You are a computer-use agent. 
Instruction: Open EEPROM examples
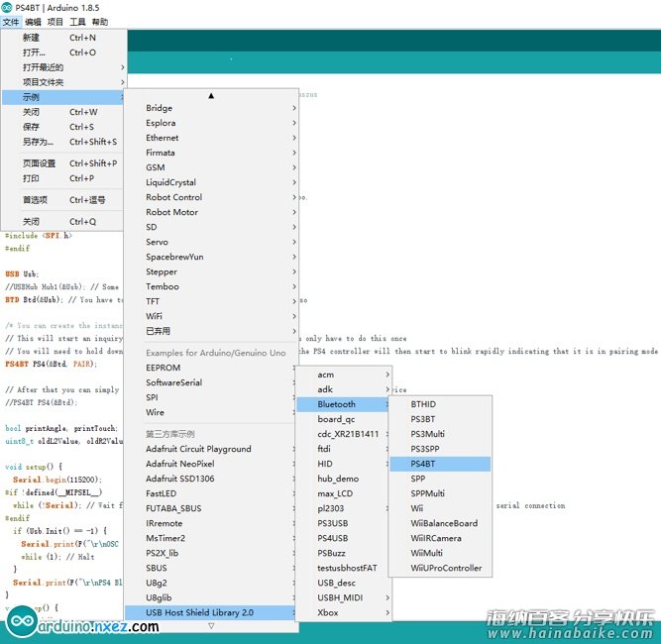(x=211, y=368)
